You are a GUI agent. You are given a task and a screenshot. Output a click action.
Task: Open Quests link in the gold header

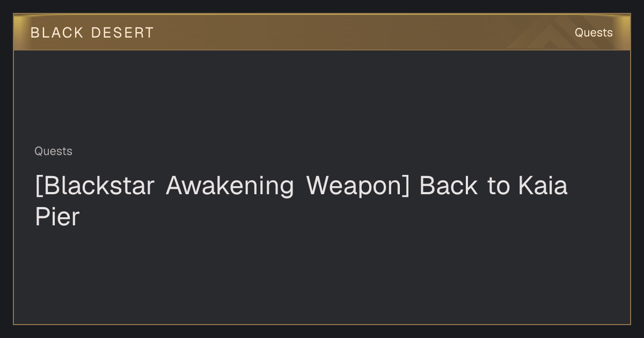(594, 33)
